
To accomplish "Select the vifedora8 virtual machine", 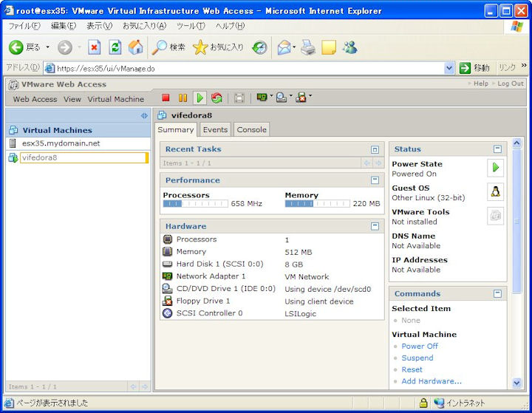I will pos(83,157).
